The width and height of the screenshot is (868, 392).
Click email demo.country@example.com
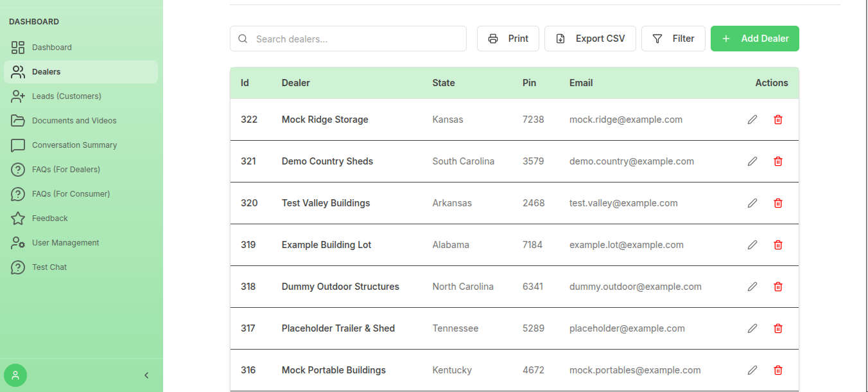coord(632,161)
